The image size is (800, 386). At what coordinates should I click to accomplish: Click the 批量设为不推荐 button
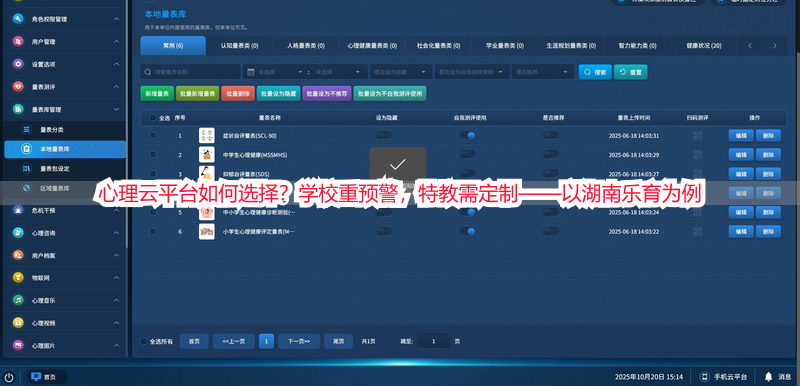click(327, 94)
